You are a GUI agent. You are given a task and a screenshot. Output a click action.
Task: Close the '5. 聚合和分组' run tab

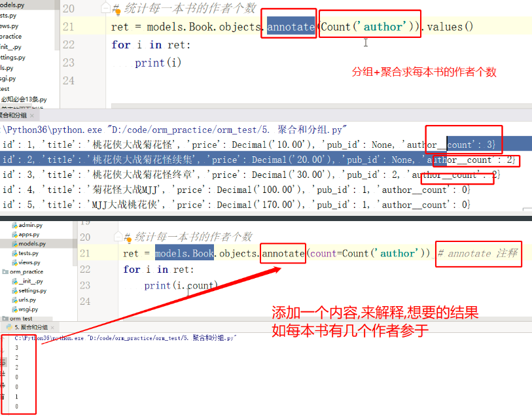click(52, 328)
